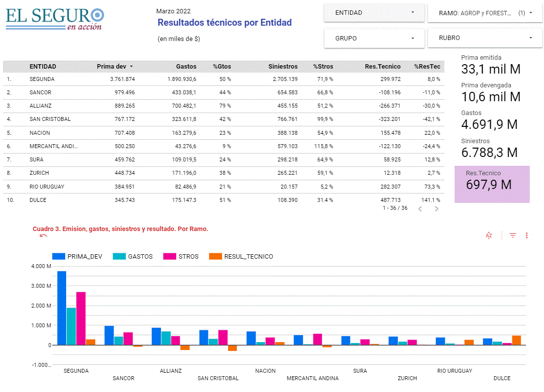Go to next table page arrow
Image resolution: width=544 pixels, height=392 pixels.
click(436, 209)
